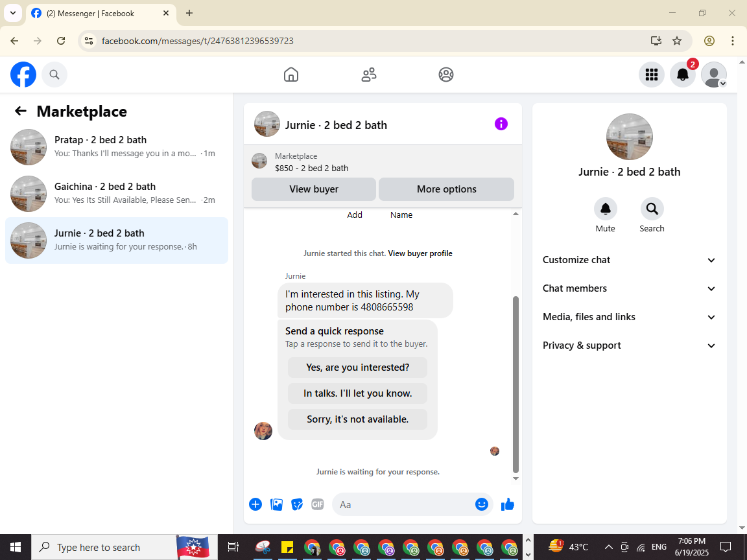Viewport: 747px width, 560px height.
Task: Open Task View on the taskbar
Action: (x=233, y=547)
